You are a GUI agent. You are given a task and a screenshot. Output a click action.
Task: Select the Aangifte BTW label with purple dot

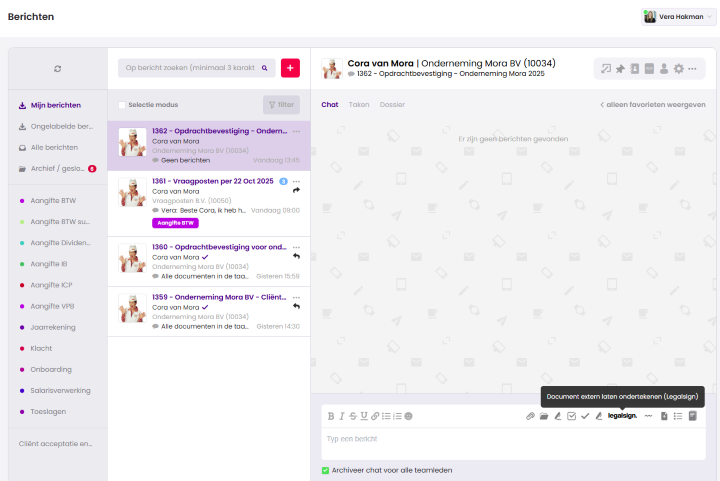54,201
